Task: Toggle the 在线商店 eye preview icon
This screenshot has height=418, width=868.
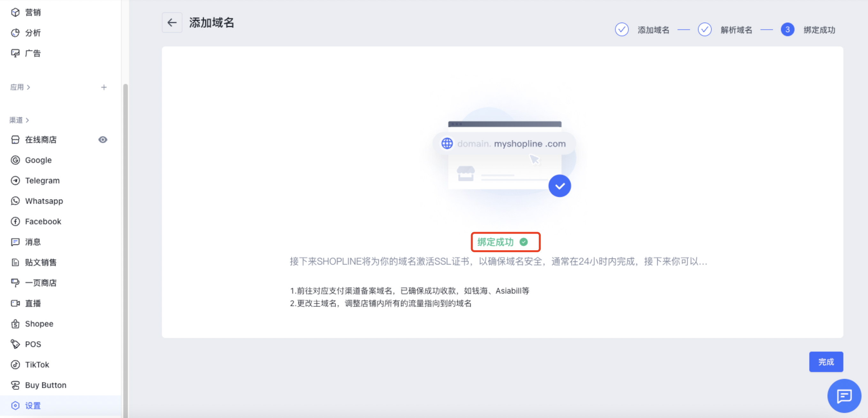Action: pyautogui.click(x=103, y=140)
